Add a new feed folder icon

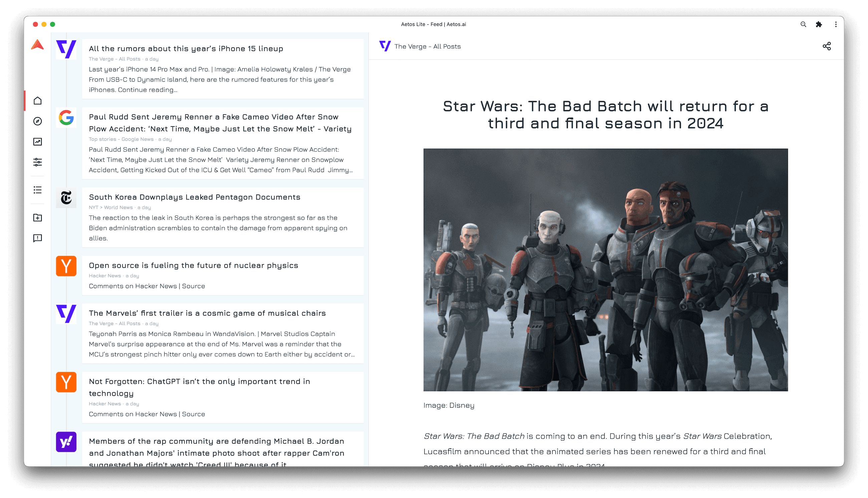[x=38, y=218]
